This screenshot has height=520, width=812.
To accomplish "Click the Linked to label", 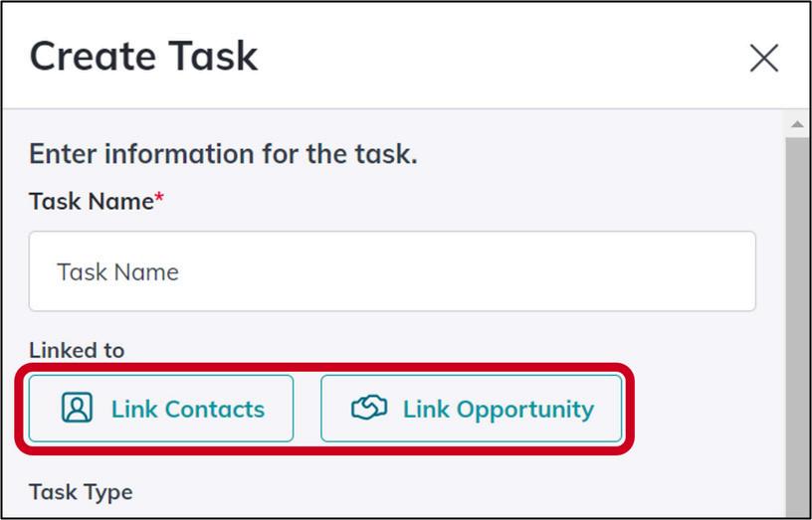I will pos(77,350).
